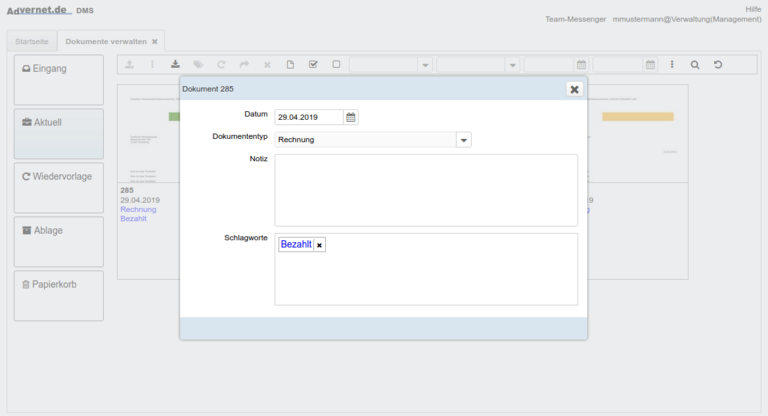Remove the Bezahlt tag with its x
Screen dimensions: 768x416
coord(320,245)
